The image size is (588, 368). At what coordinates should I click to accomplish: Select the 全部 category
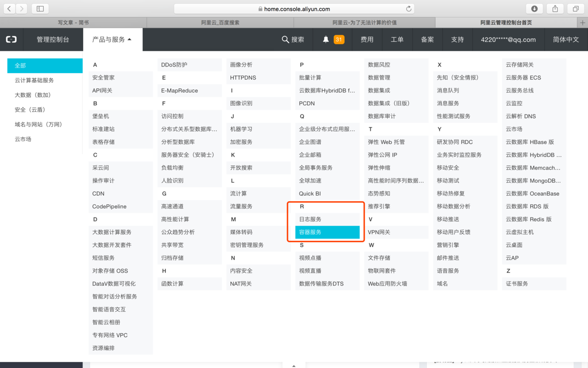(x=45, y=66)
